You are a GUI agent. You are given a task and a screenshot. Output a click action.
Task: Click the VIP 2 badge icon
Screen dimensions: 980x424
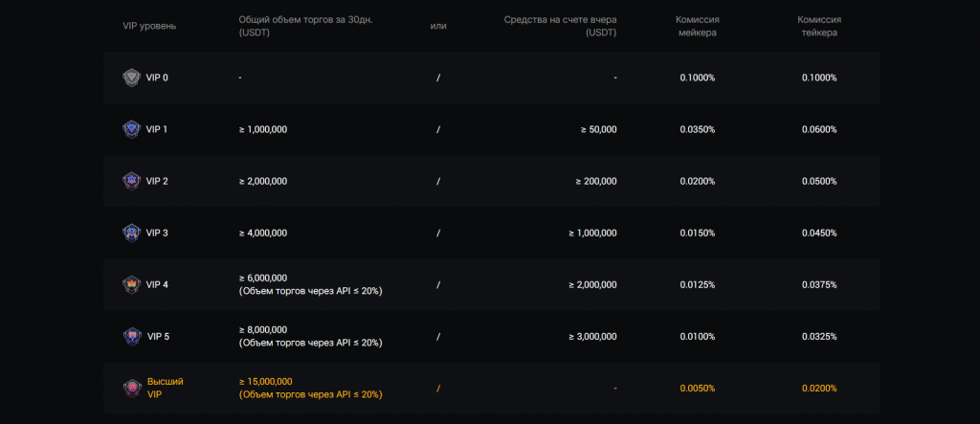[x=131, y=181]
